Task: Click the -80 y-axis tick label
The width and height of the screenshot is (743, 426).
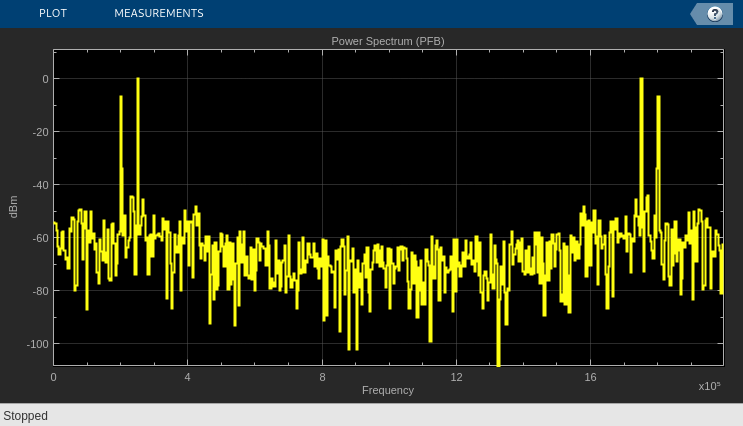Action: [40, 291]
